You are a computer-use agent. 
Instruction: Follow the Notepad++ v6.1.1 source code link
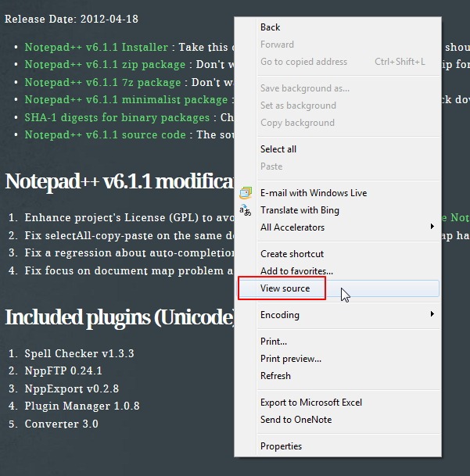(x=105, y=134)
